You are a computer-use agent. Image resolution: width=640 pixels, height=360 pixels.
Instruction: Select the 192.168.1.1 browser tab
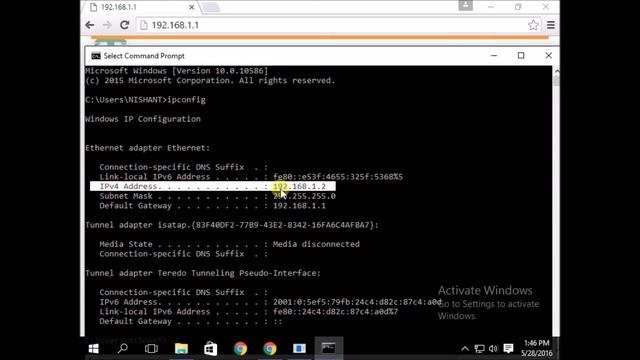click(x=141, y=7)
